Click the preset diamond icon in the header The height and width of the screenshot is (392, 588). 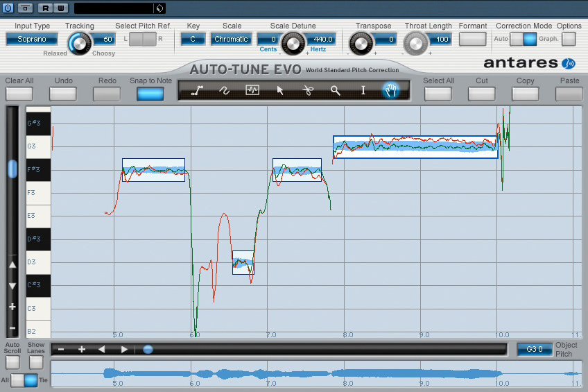point(159,8)
